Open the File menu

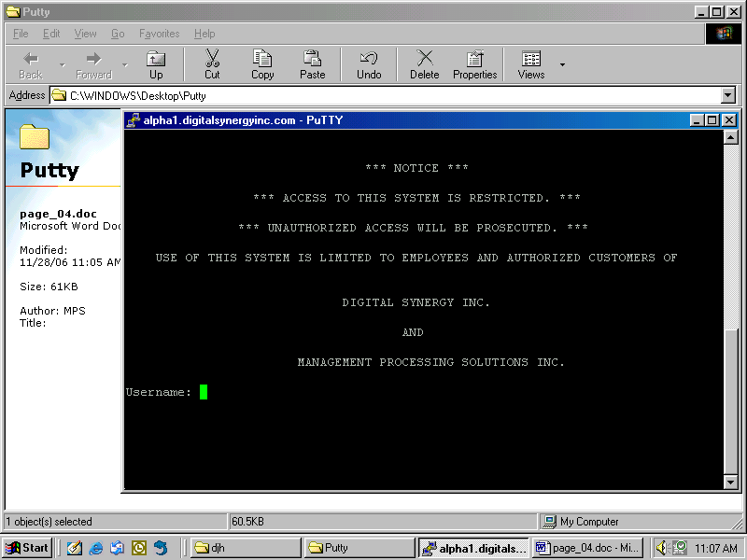[x=21, y=34]
